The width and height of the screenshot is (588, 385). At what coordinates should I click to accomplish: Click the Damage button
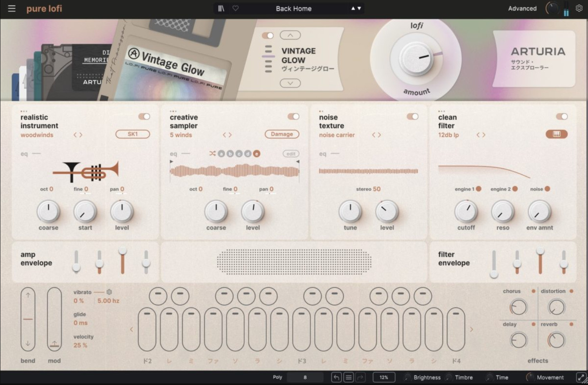click(282, 134)
